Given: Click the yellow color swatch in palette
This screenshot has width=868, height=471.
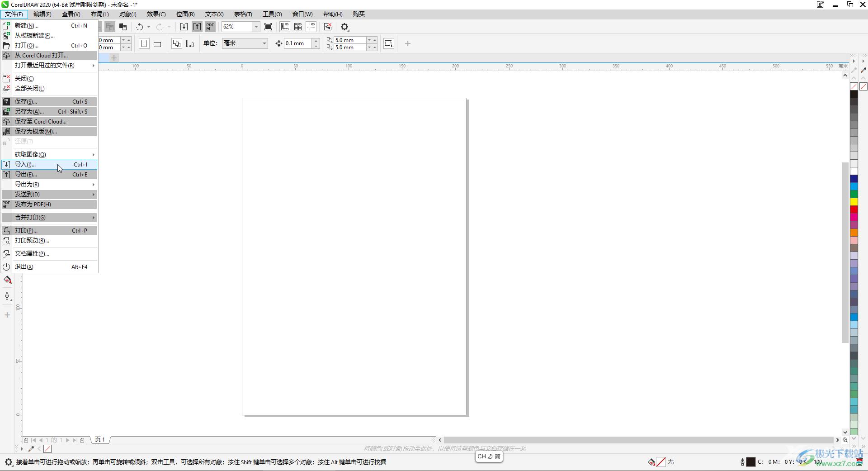Looking at the screenshot, I should 854,202.
